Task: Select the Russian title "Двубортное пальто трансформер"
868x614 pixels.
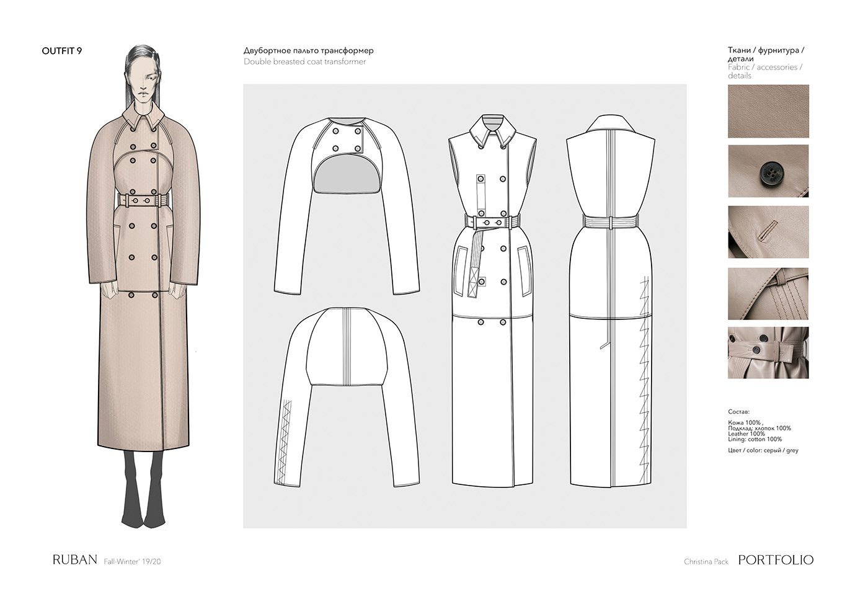Action: coord(309,50)
